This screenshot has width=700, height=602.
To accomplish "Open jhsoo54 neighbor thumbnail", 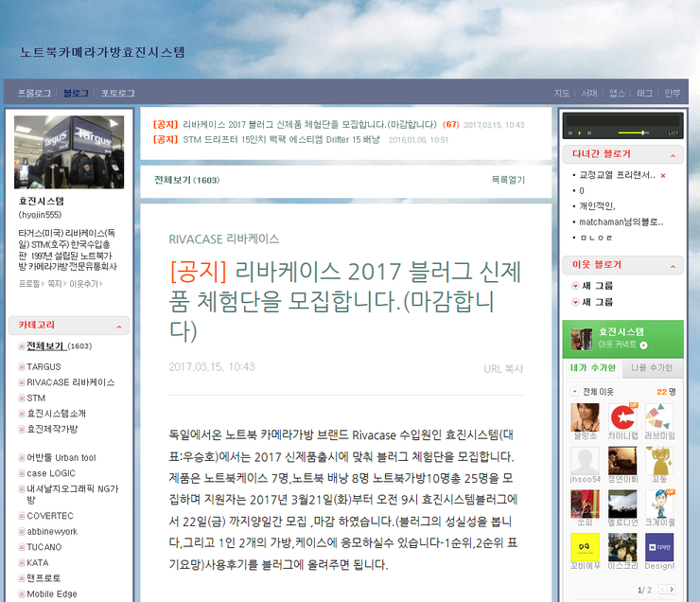I will (x=586, y=460).
